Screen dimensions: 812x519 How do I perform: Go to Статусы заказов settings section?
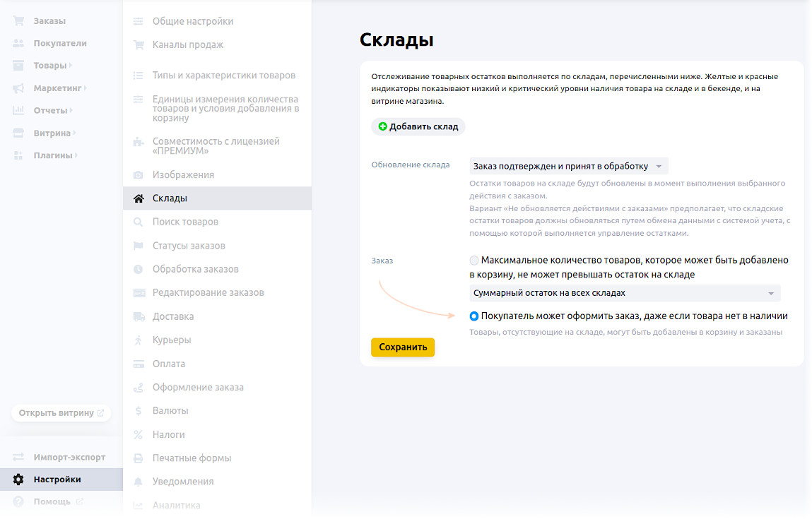point(189,246)
